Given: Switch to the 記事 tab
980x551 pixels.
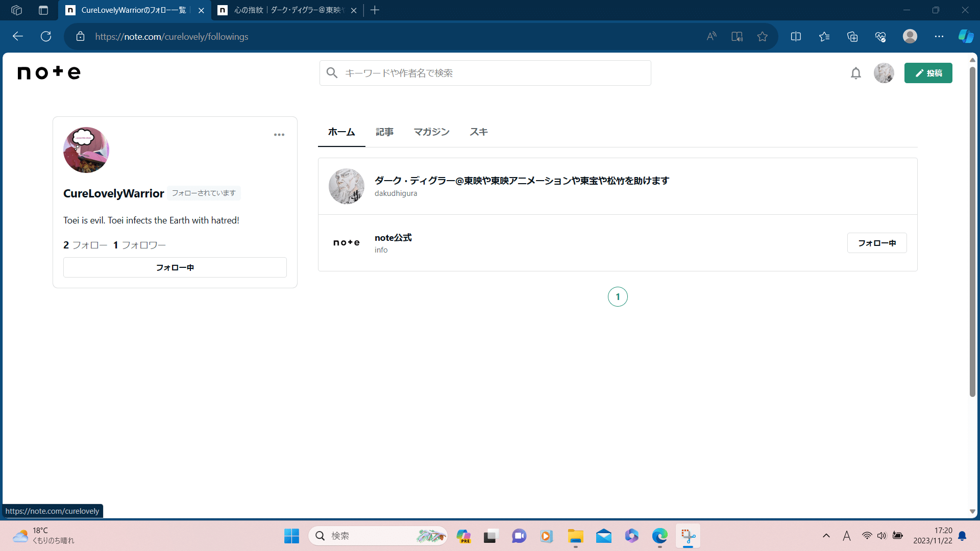Looking at the screenshot, I should tap(384, 132).
